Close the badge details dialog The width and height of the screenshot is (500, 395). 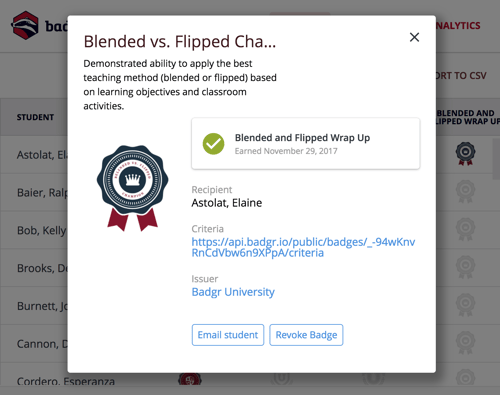point(414,37)
